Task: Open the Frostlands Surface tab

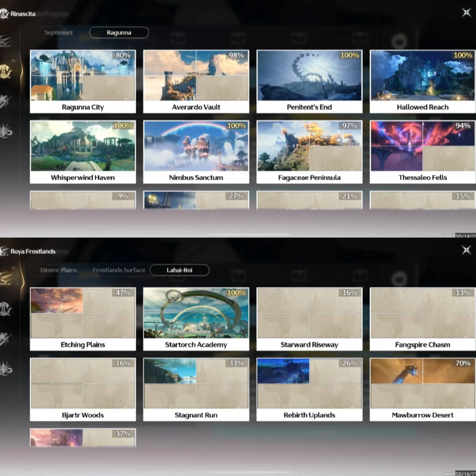Action: point(119,270)
